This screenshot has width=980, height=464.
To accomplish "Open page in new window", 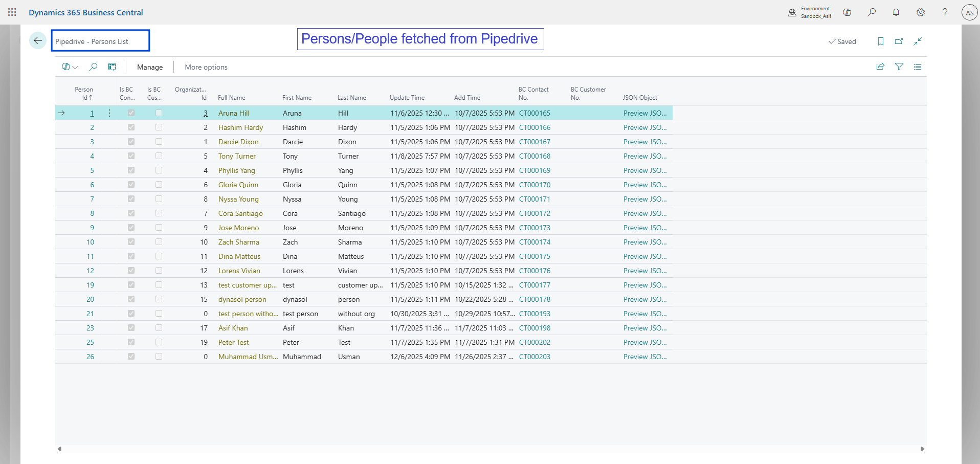I will pos(899,41).
